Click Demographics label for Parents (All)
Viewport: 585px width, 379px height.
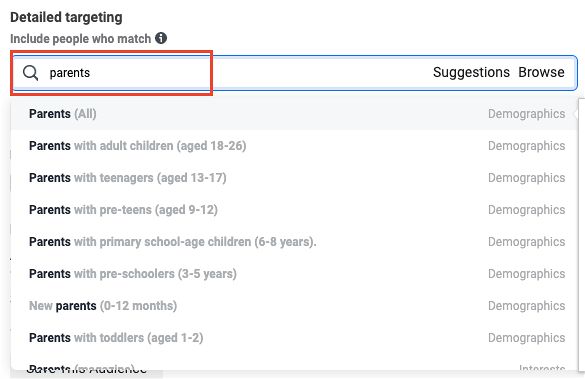click(x=526, y=114)
